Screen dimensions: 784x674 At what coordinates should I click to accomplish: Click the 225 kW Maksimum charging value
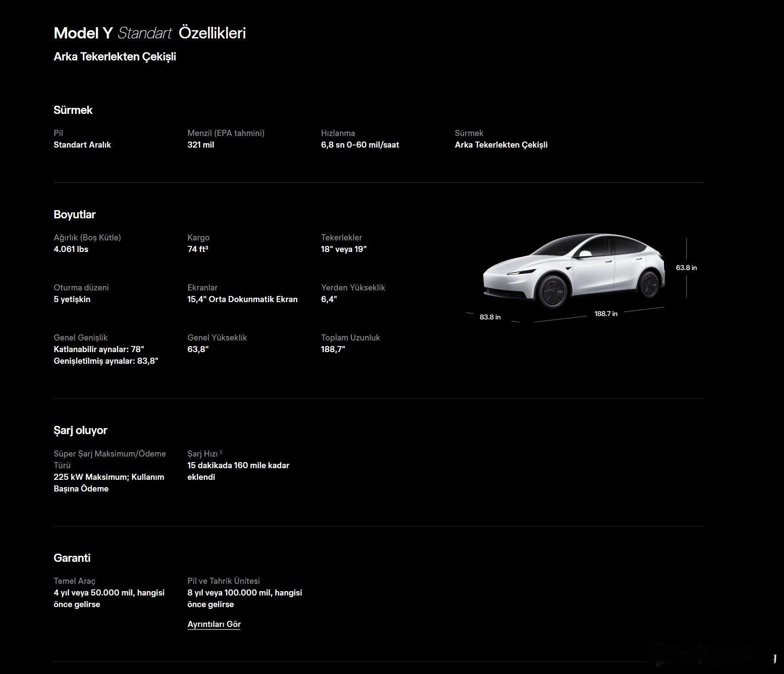[x=109, y=482]
